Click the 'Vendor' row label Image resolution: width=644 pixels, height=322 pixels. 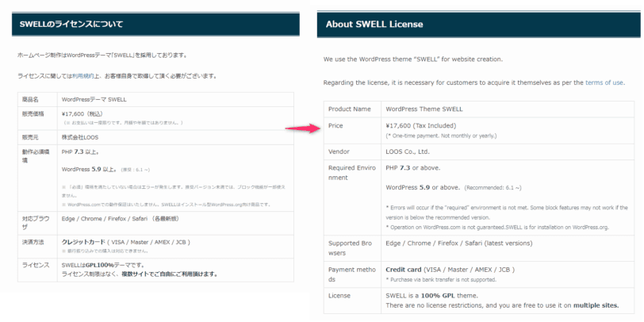pos(339,151)
